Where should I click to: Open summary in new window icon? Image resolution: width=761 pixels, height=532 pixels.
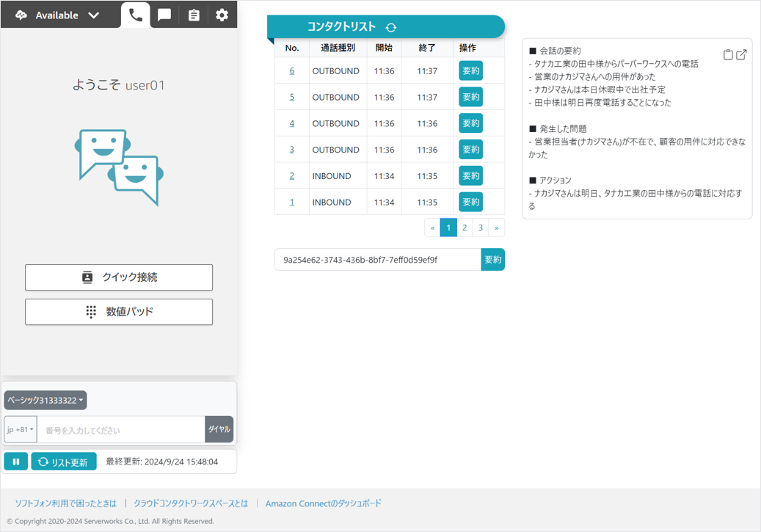click(741, 55)
